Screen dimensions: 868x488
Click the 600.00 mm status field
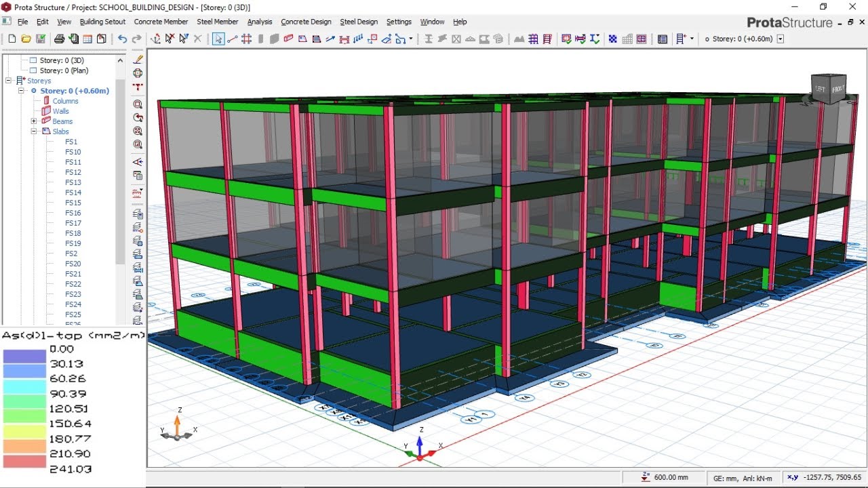click(665, 478)
